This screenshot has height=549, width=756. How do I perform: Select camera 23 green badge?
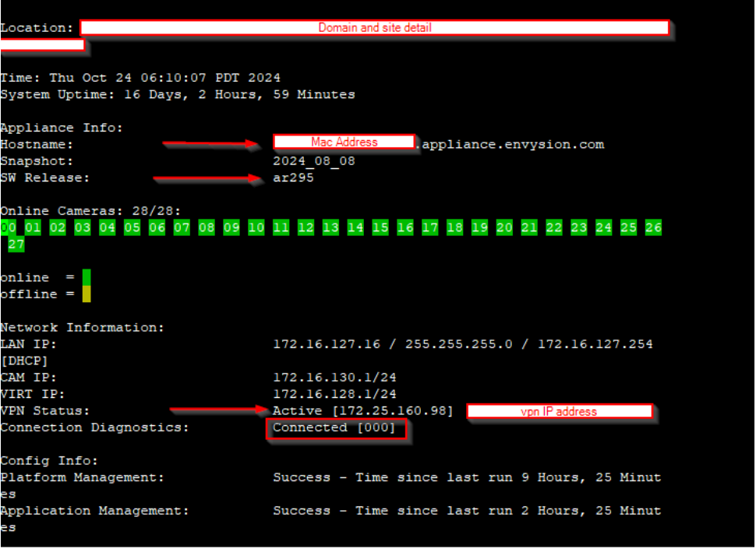point(578,227)
